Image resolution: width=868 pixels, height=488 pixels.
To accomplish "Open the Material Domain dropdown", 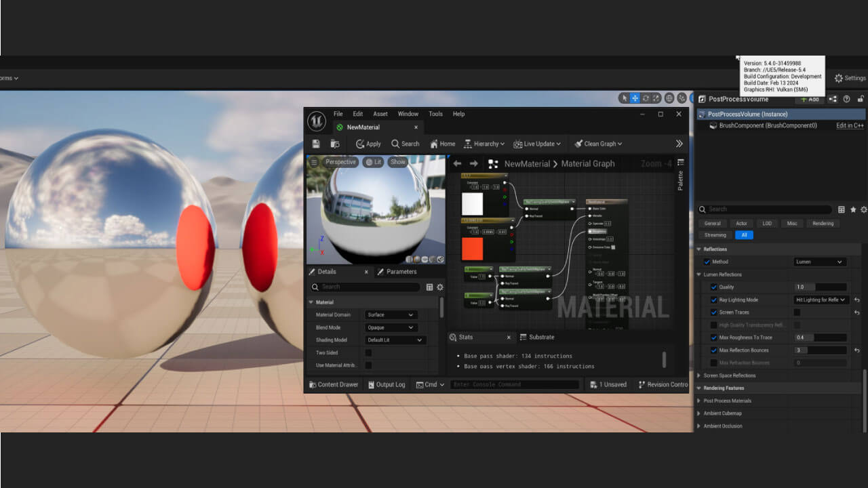I will point(391,315).
